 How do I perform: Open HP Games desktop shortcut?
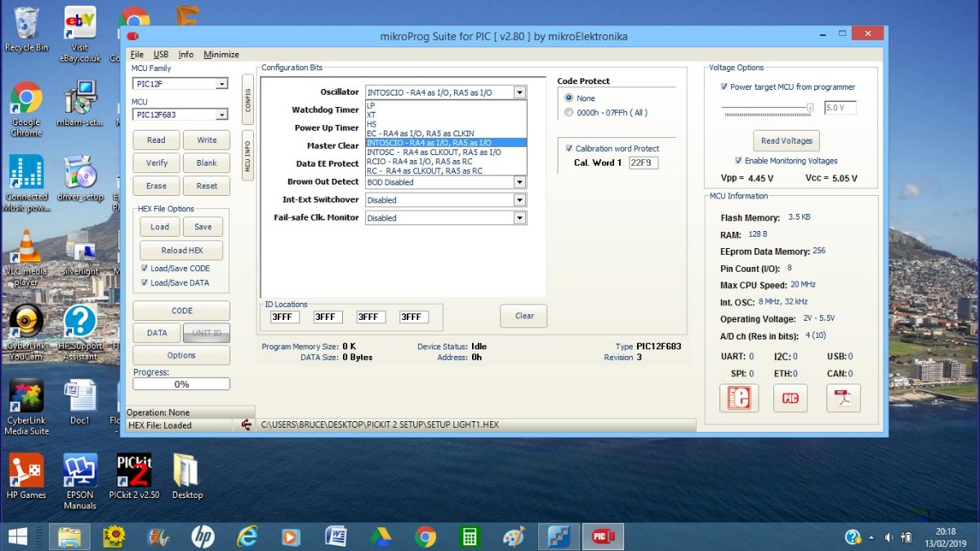tap(26, 478)
